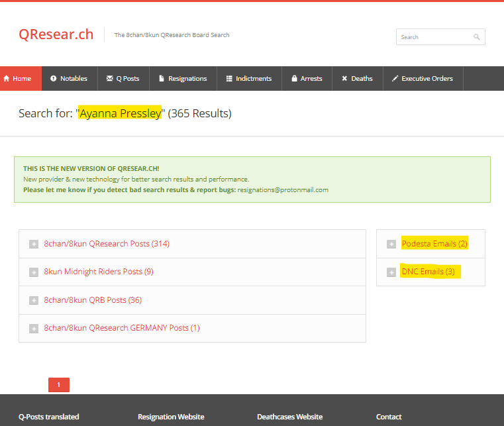
Task: Click the Q Posts envelope icon
Action: [x=109, y=78]
